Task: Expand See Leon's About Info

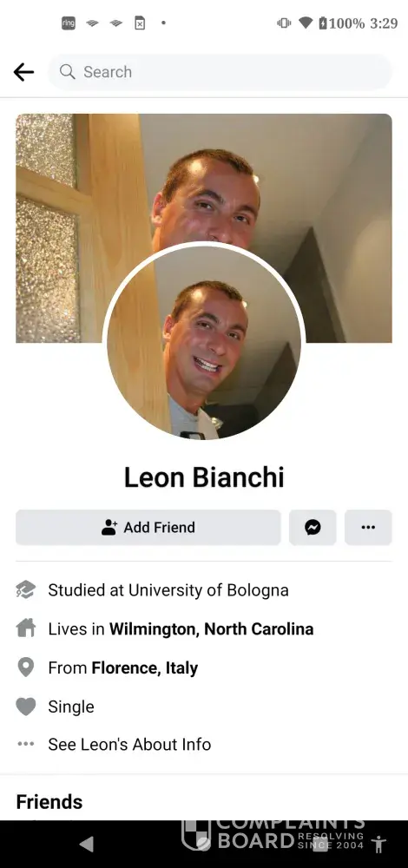Action: click(x=129, y=745)
